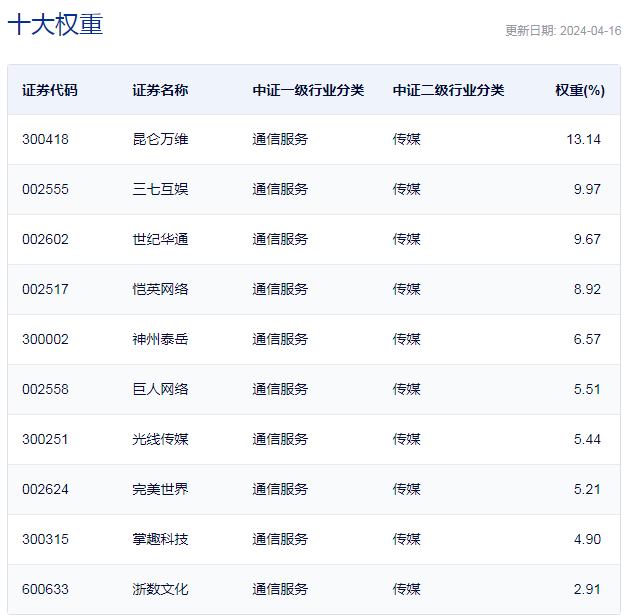Click 通信服务 in the 浙数文化 row
This screenshot has height=616, width=628.
(280, 590)
